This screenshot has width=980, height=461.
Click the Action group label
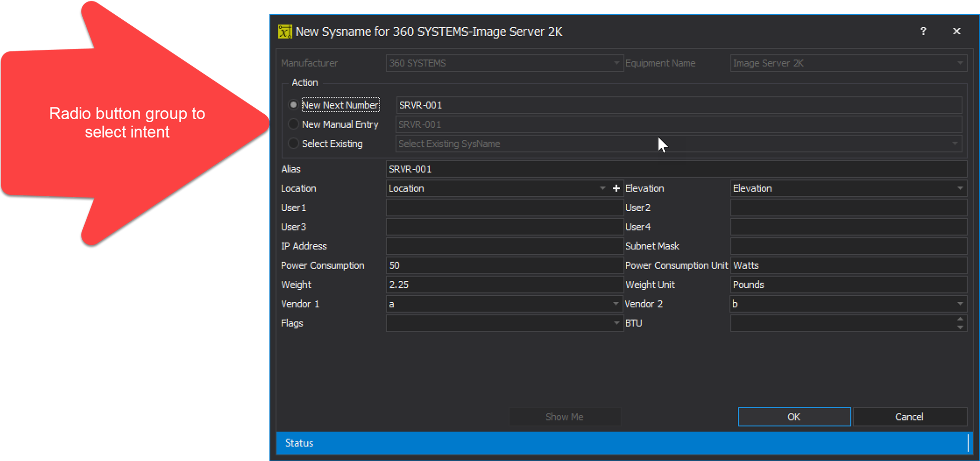(305, 83)
